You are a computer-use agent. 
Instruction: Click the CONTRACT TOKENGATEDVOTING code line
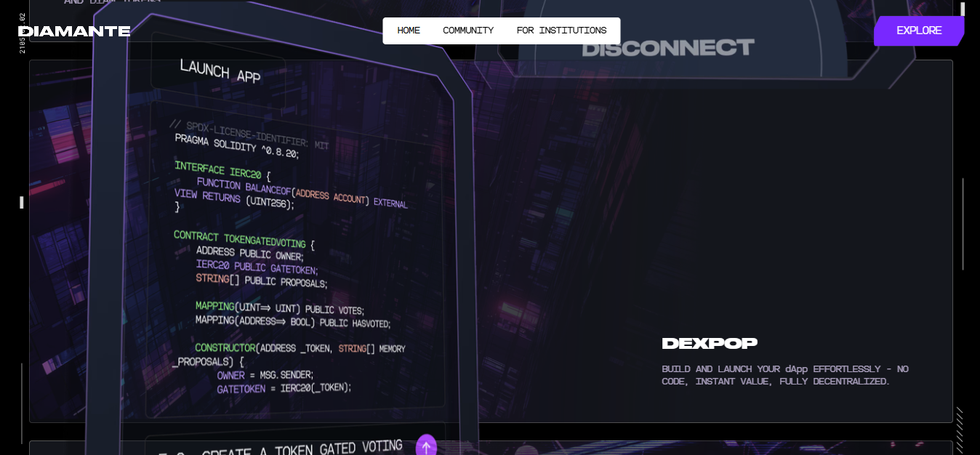pos(244,239)
